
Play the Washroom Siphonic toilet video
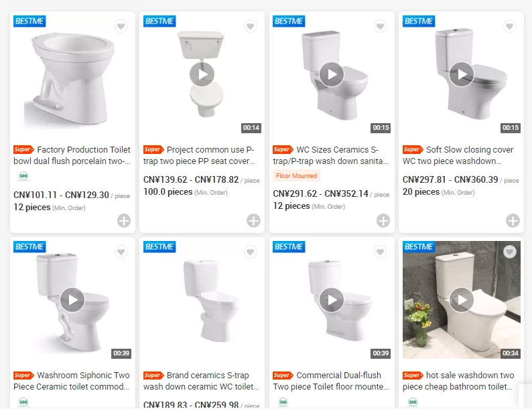click(x=72, y=300)
